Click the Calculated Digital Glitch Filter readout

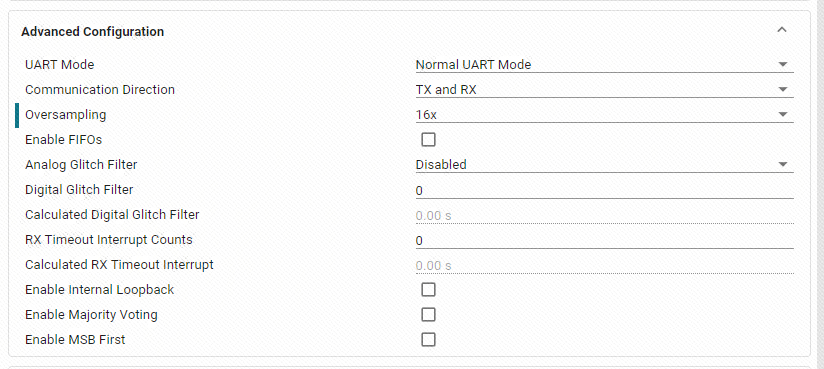[x=604, y=216]
